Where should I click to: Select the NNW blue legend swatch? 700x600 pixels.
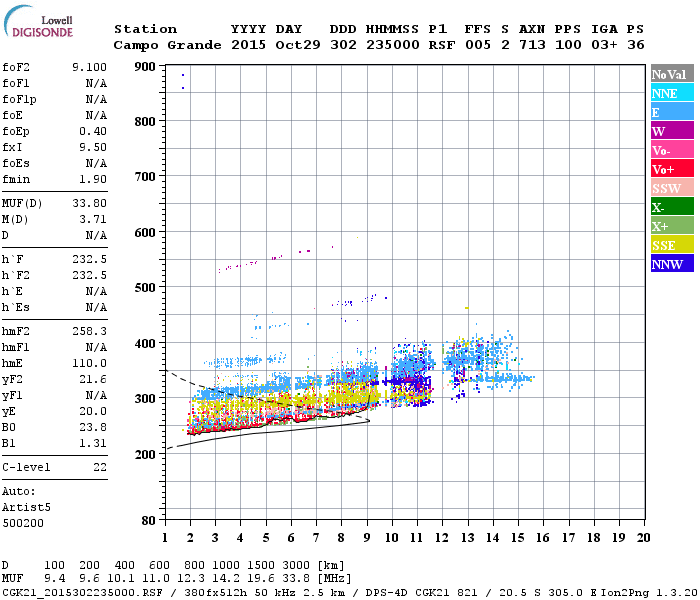672,264
